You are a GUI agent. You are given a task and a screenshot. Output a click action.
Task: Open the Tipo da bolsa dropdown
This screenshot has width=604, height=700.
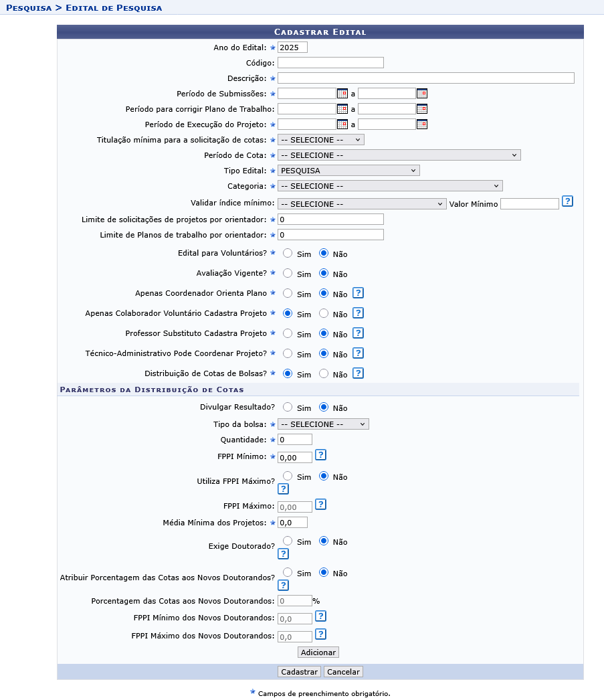pyautogui.click(x=322, y=424)
